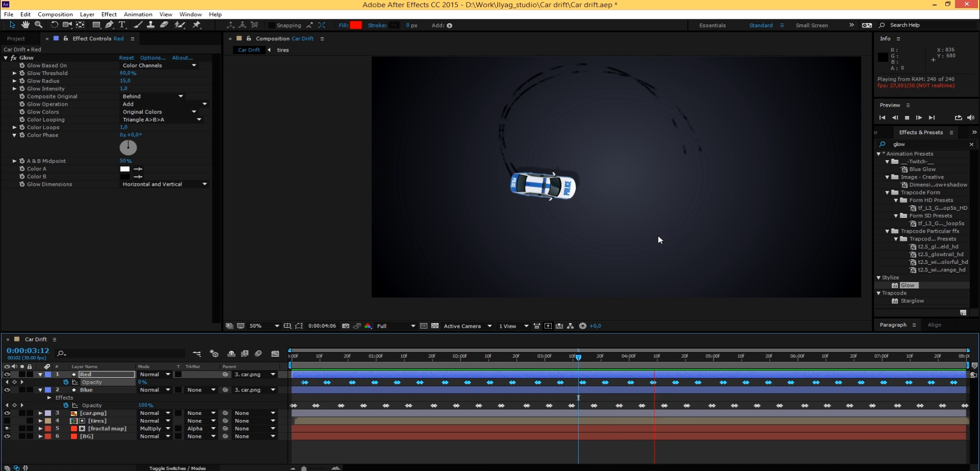The image size is (980, 471).
Task: Select the Essentials workspace
Action: coord(712,25)
